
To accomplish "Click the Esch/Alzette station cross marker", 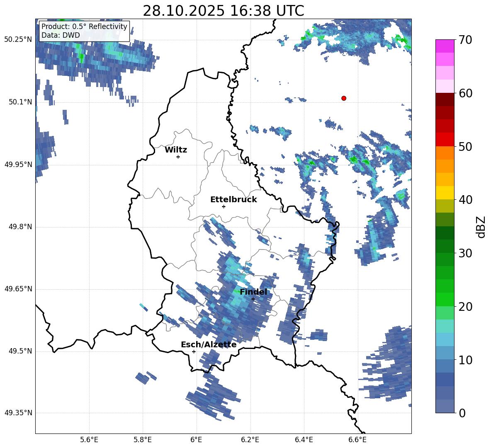I will [x=194, y=351].
